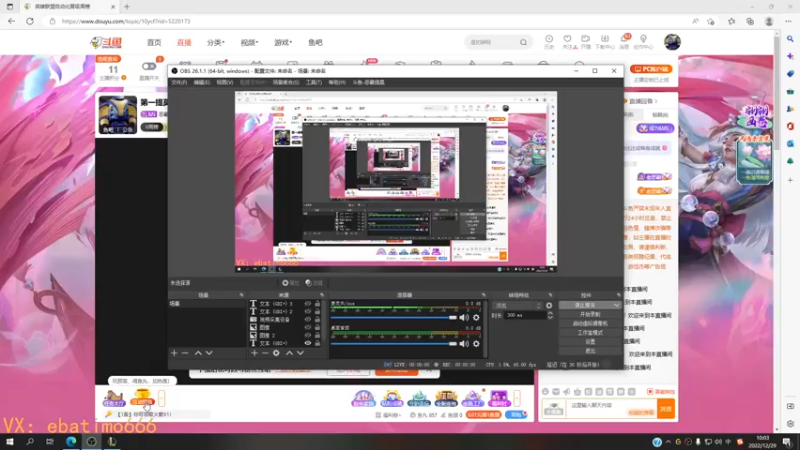
Task: Open Windows taskbar search
Action: coord(30,441)
